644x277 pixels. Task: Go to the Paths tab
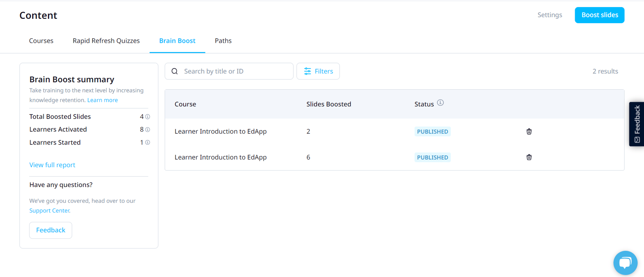[x=223, y=41]
